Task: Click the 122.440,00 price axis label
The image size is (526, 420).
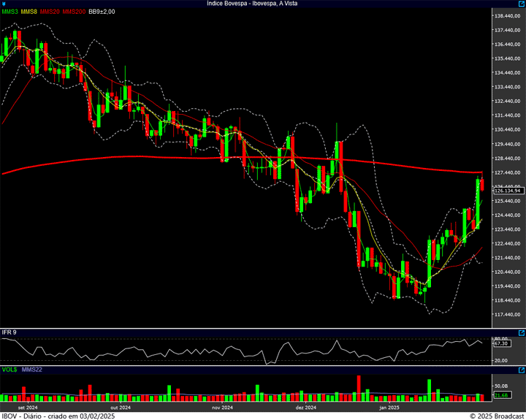Action: tap(508, 243)
